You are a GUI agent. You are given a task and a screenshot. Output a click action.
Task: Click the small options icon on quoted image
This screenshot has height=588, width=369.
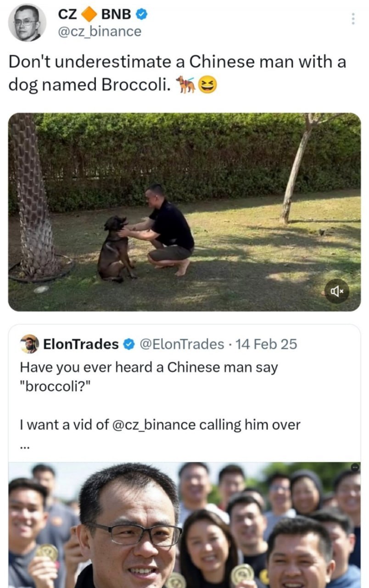pyautogui.click(x=354, y=467)
